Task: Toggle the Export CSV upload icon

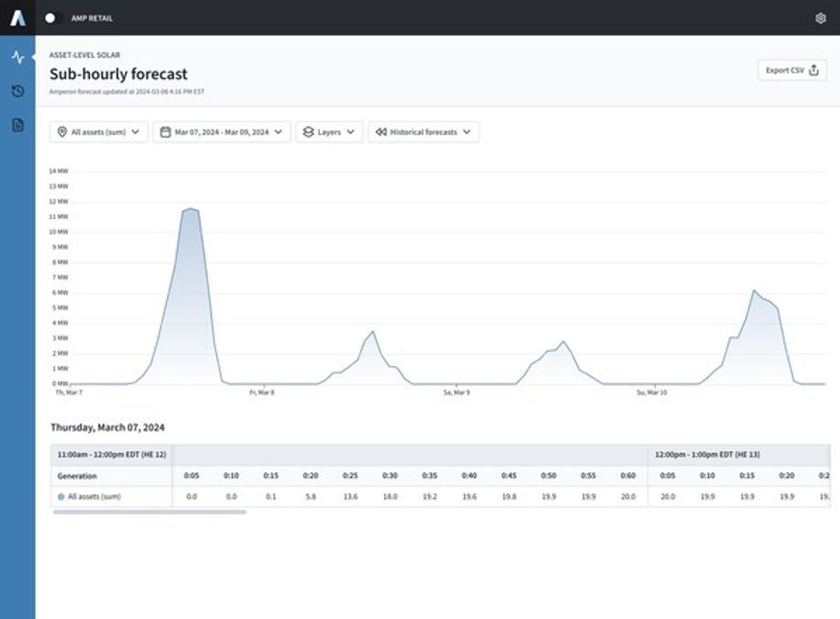Action: click(x=812, y=69)
